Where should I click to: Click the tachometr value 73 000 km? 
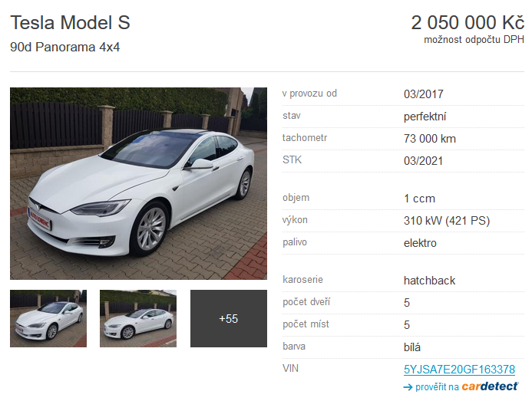click(x=430, y=139)
